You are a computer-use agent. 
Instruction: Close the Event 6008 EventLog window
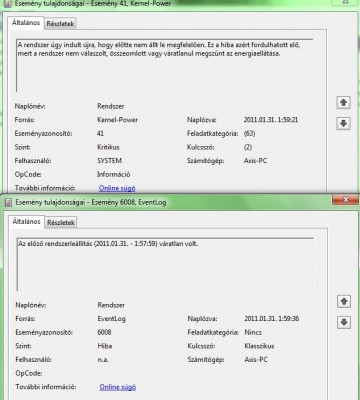coord(346,199)
